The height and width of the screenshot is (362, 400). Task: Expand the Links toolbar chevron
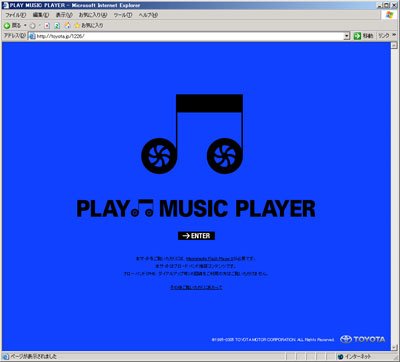[395, 35]
